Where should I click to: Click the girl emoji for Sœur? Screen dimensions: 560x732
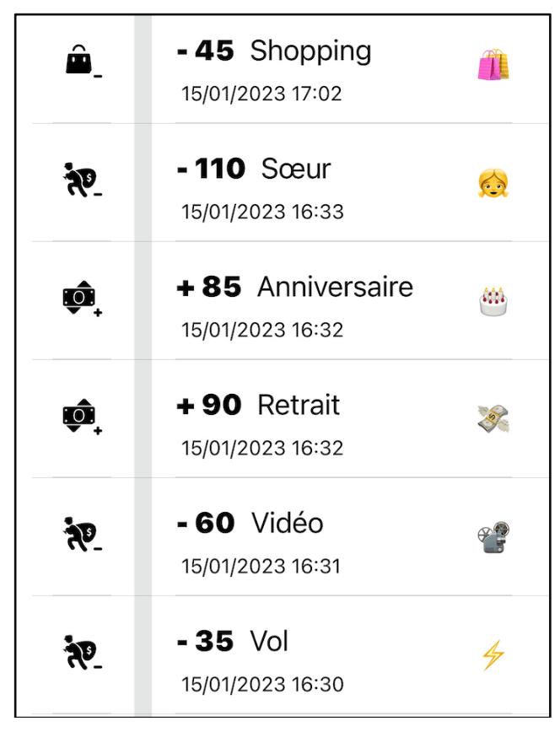[493, 183]
